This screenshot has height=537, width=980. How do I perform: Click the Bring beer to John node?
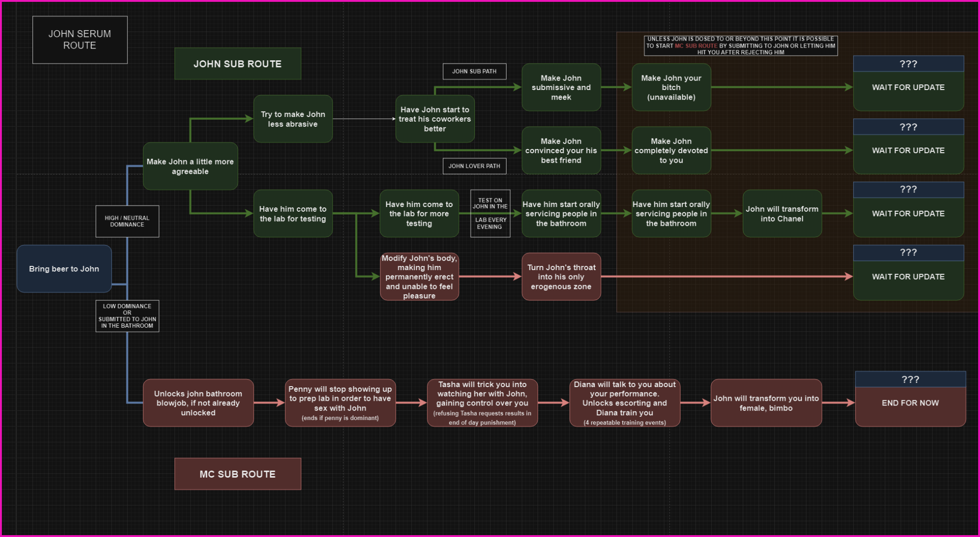tap(64, 269)
